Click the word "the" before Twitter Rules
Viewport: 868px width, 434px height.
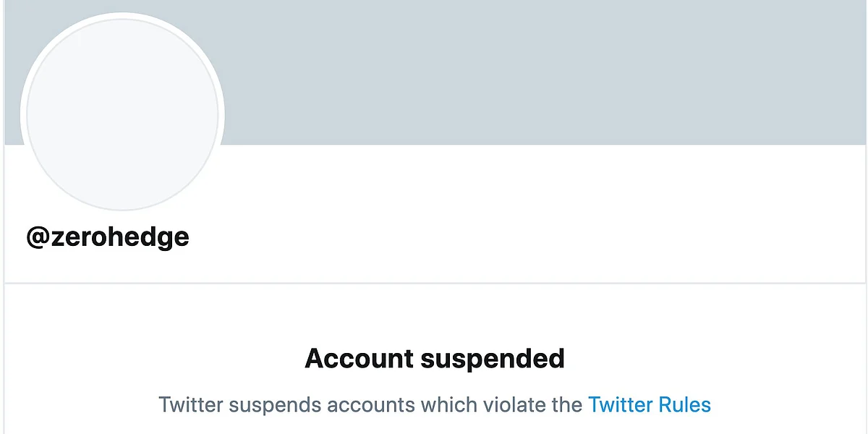coord(566,404)
